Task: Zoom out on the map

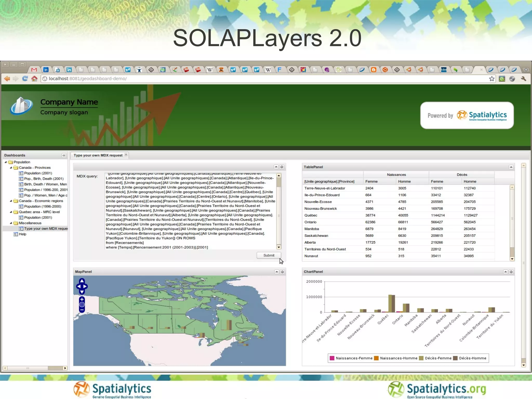Action: point(82,310)
